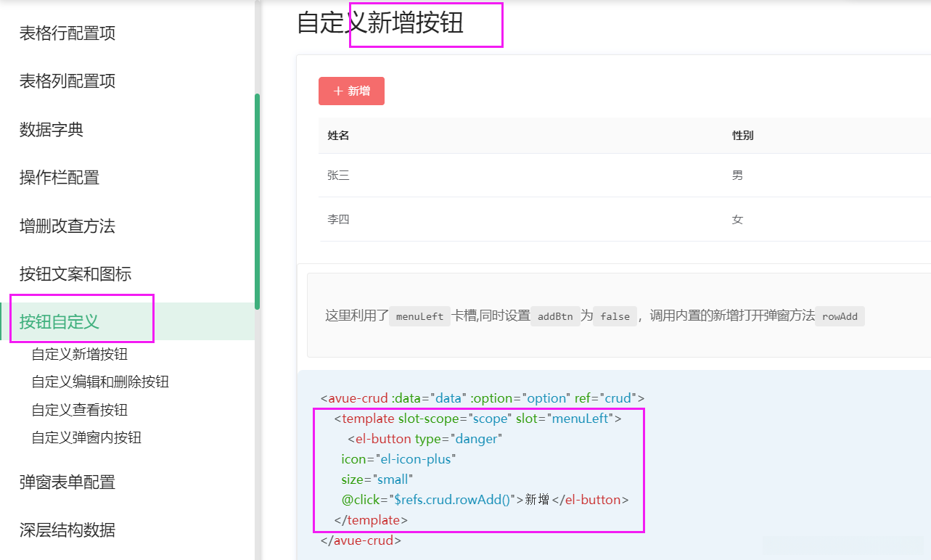Viewport: 931px width, 560px height.
Task: Jump to 自定义编辑和删除按钮 sub-link
Action: coord(100,382)
